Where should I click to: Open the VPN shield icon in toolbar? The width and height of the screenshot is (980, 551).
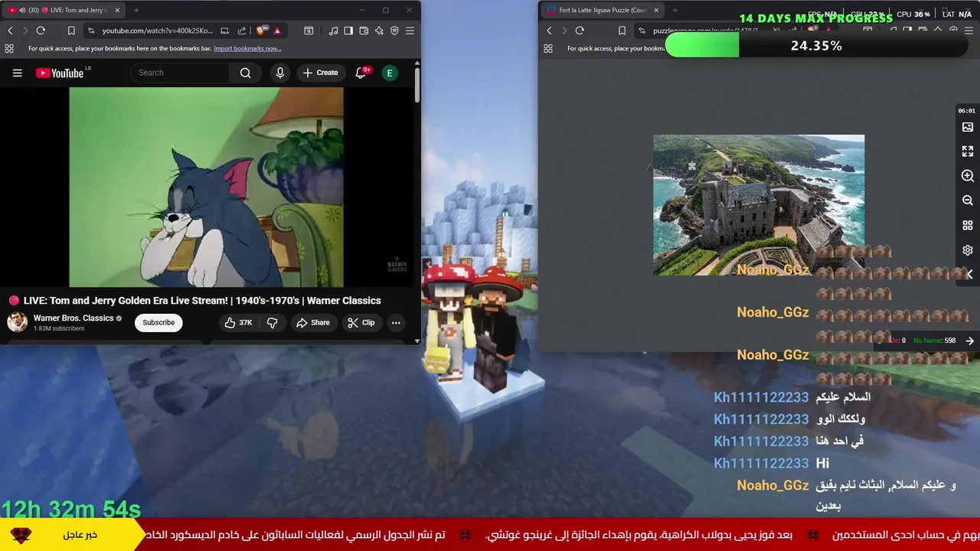tap(394, 31)
